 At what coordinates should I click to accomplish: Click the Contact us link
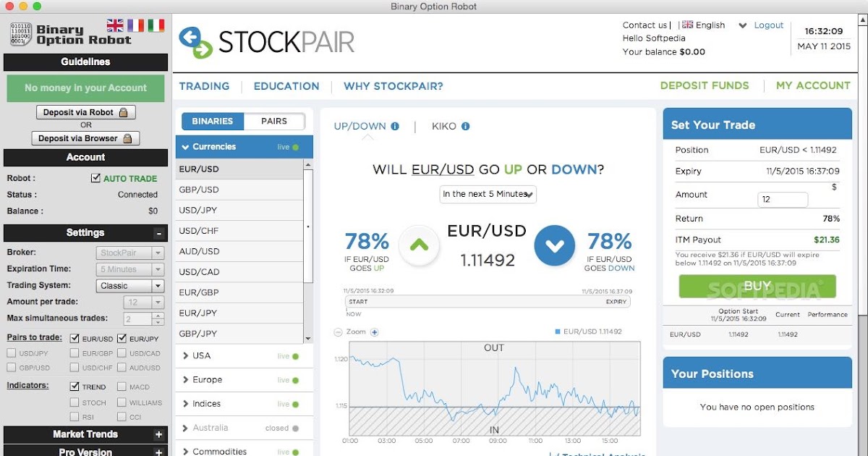(x=644, y=25)
